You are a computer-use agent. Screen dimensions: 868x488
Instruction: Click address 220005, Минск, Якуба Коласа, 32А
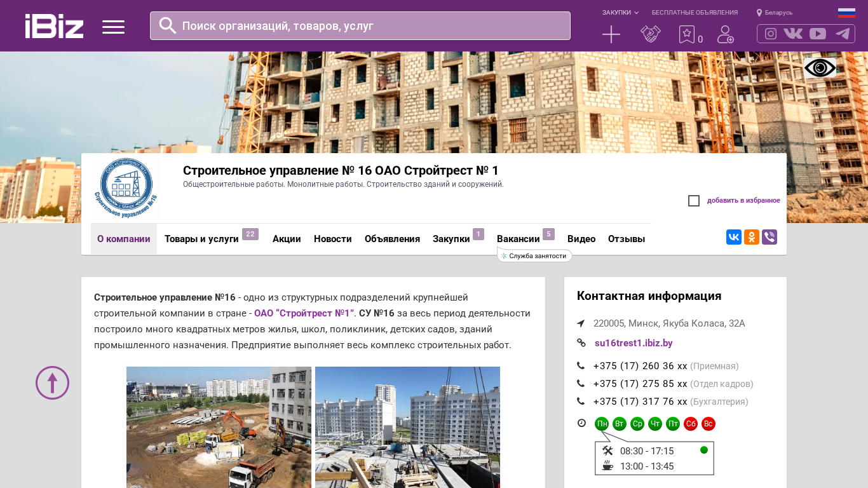click(669, 323)
